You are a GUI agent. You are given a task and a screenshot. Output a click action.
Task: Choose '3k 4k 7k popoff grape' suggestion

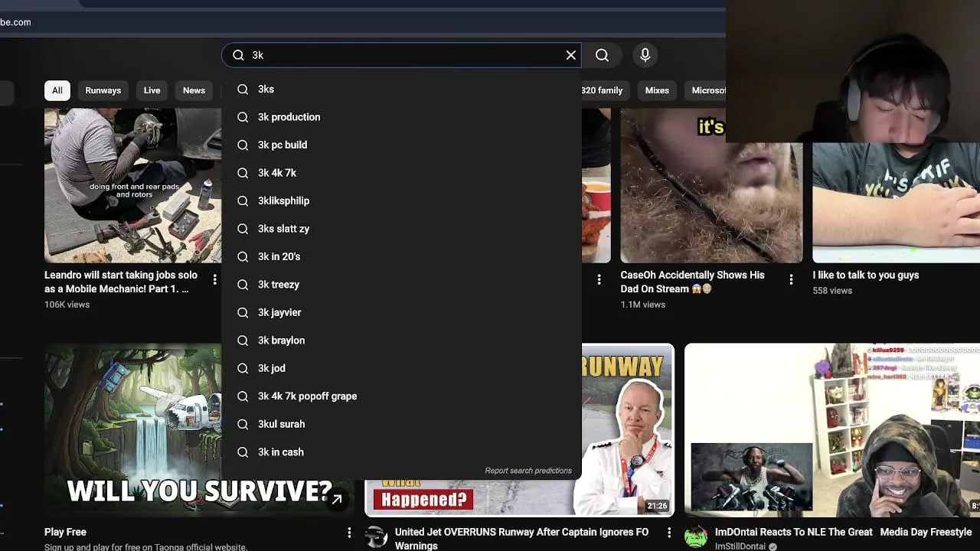click(401, 396)
